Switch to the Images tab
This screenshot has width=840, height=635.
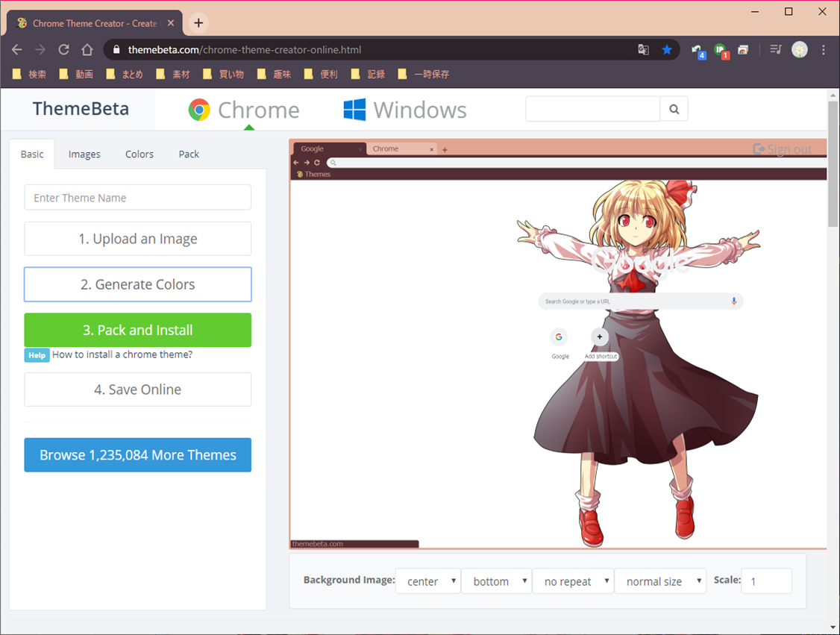[84, 154]
